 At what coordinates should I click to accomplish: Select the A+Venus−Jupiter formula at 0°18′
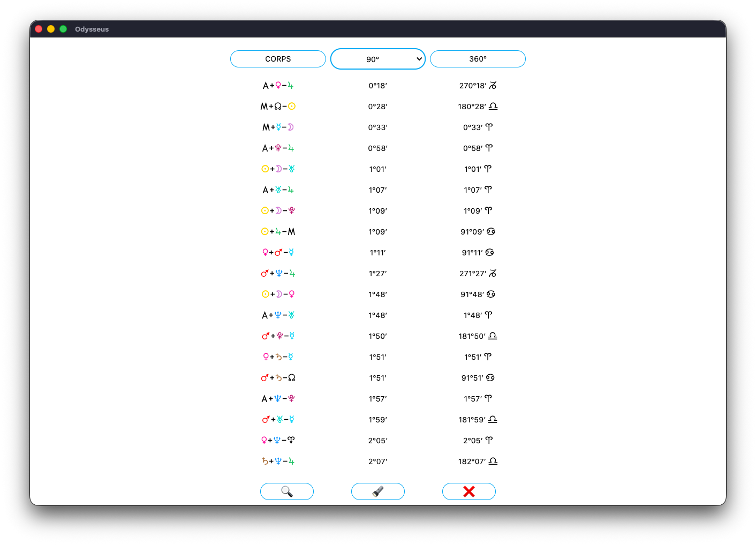[278, 86]
